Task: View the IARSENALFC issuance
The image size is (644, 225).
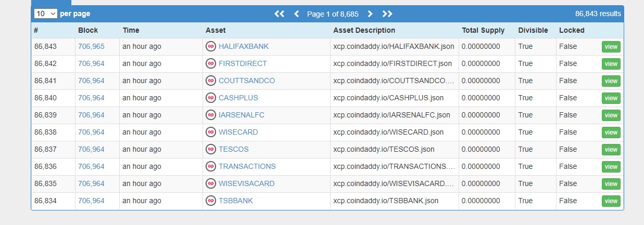Action: [x=611, y=115]
